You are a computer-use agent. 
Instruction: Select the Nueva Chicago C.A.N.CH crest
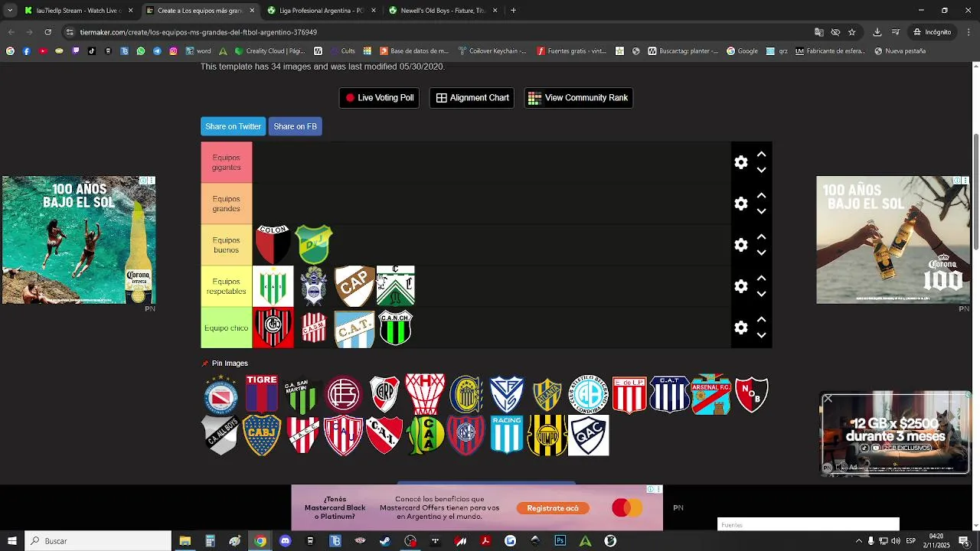pyautogui.click(x=395, y=328)
